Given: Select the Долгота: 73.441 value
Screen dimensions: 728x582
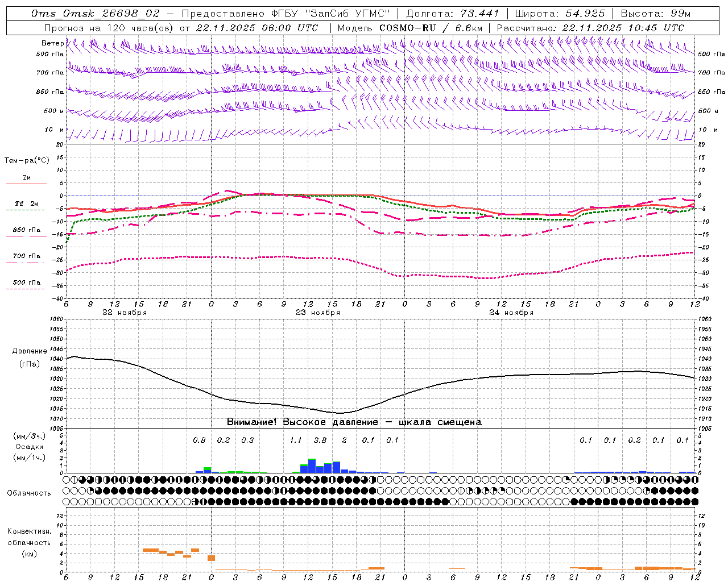Looking at the screenshot, I should click(x=453, y=14).
